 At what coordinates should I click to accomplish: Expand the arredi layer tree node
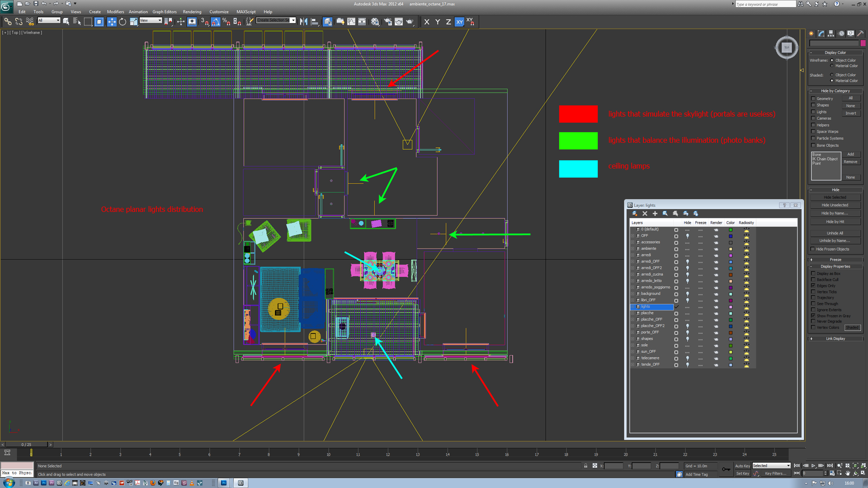[633, 255]
